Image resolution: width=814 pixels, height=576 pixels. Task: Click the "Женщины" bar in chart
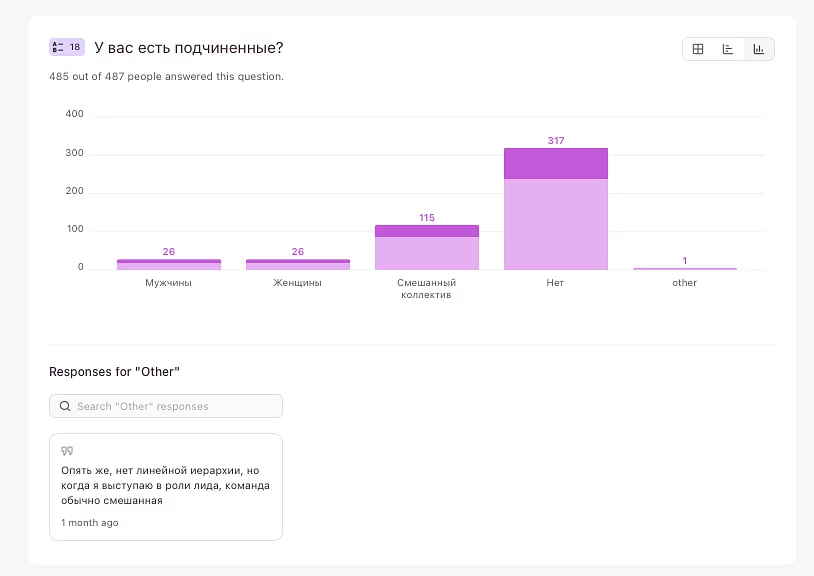[298, 265]
